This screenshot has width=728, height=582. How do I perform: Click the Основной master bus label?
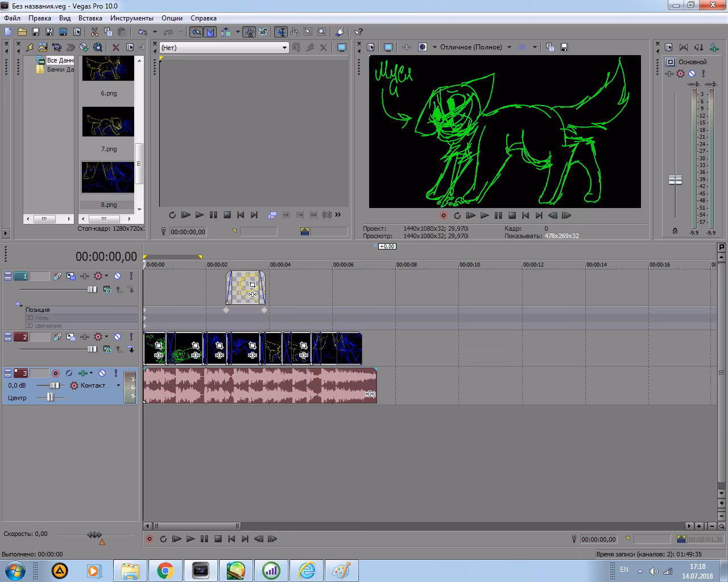[692, 62]
